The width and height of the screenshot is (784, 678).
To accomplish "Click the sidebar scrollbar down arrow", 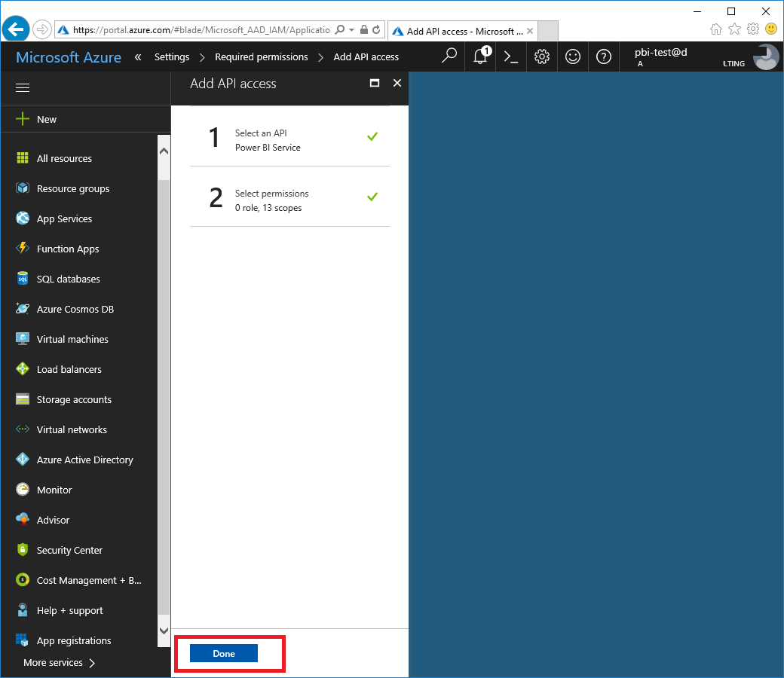I will coord(164,631).
